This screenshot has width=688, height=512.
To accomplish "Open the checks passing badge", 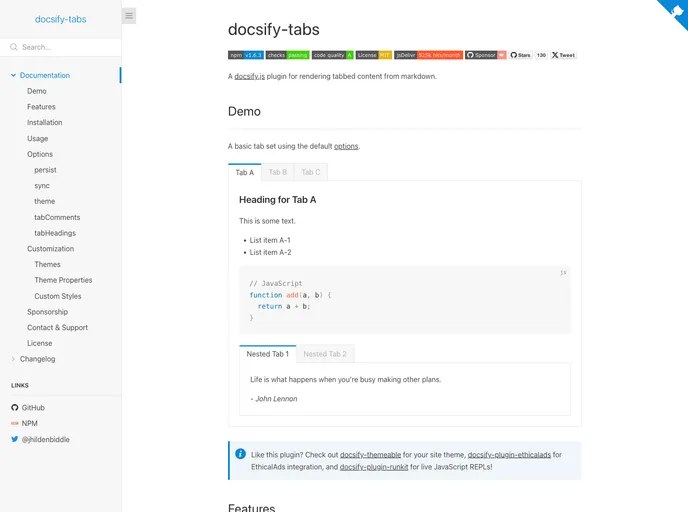I will tap(287, 55).
